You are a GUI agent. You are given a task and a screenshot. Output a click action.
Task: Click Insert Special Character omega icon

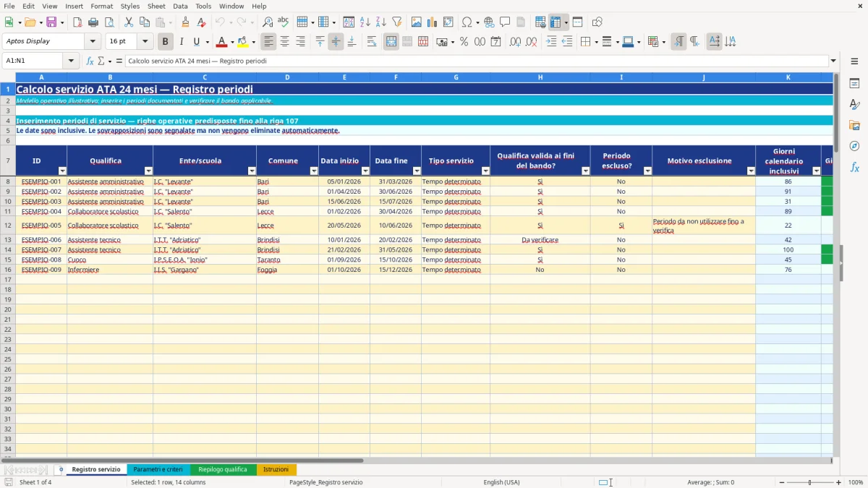pos(467,22)
